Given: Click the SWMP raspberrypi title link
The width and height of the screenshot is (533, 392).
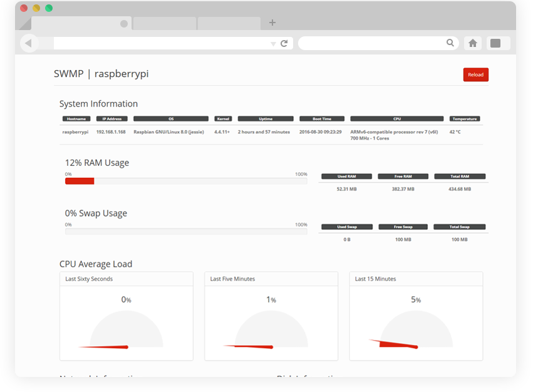Looking at the screenshot, I should tap(100, 74).
